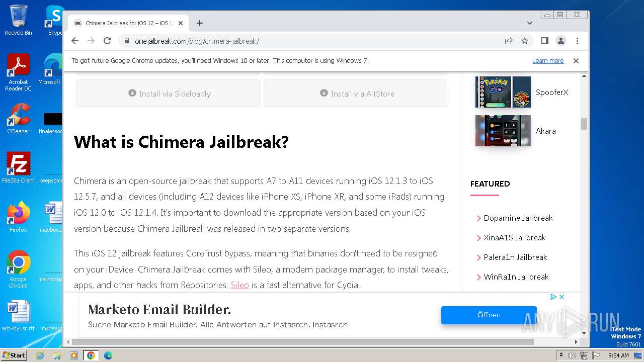Follow the Sileo hyperlink
Image resolution: width=644 pixels, height=362 pixels.
tap(239, 285)
